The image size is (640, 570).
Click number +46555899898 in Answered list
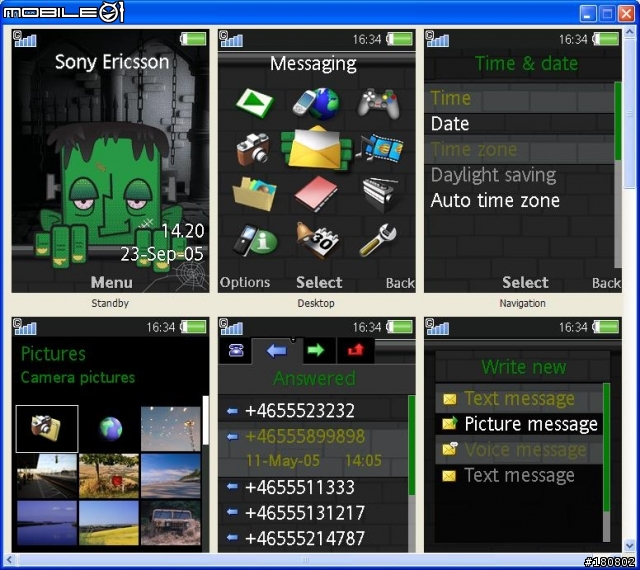pos(305,436)
